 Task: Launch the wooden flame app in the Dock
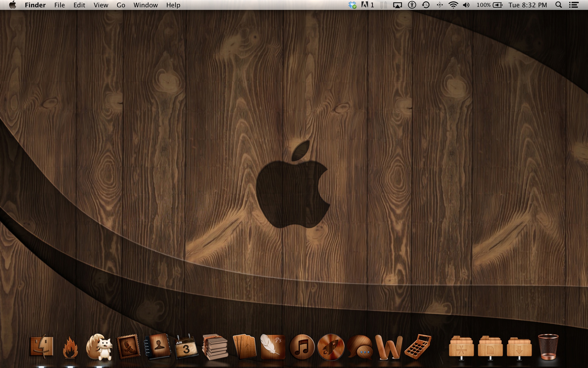(x=70, y=347)
